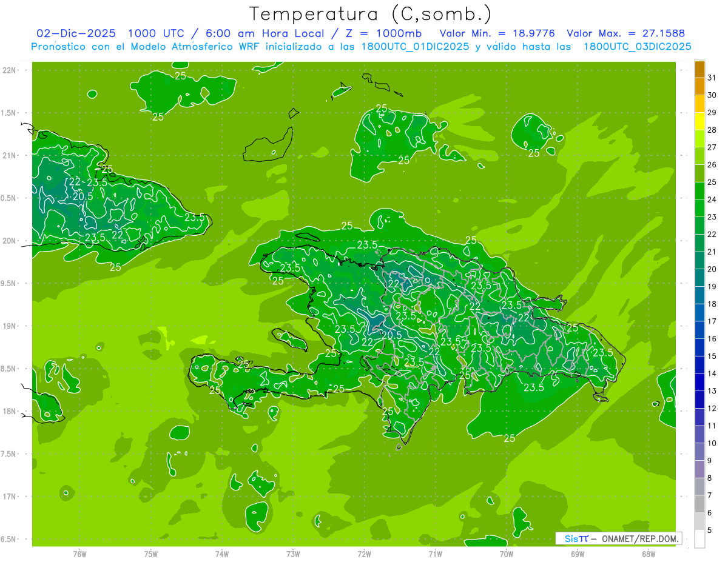Click the '70W' longitude axis label
The height and width of the screenshot is (562, 728).
[507, 554]
